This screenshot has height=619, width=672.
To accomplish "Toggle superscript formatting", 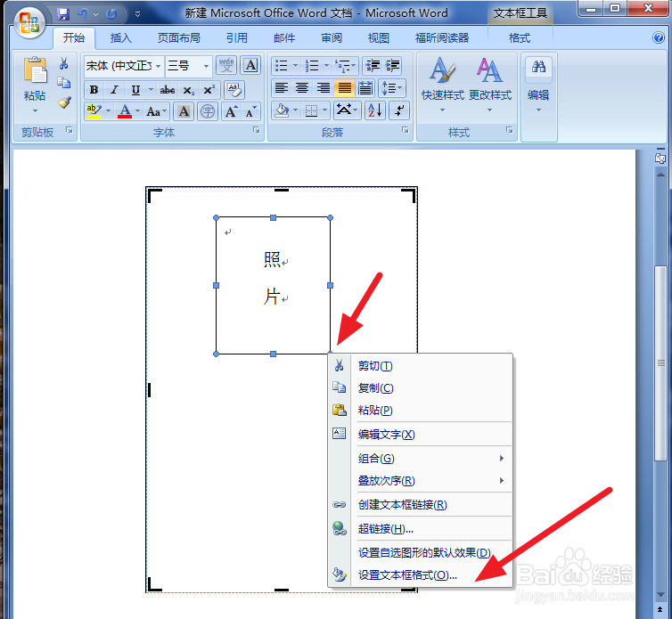I will [209, 90].
